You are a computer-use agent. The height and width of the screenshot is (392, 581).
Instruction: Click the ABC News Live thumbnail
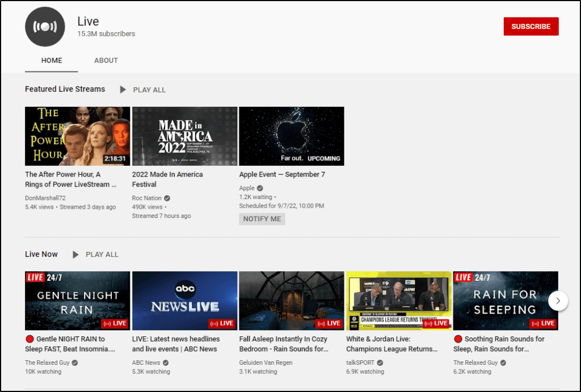(184, 300)
